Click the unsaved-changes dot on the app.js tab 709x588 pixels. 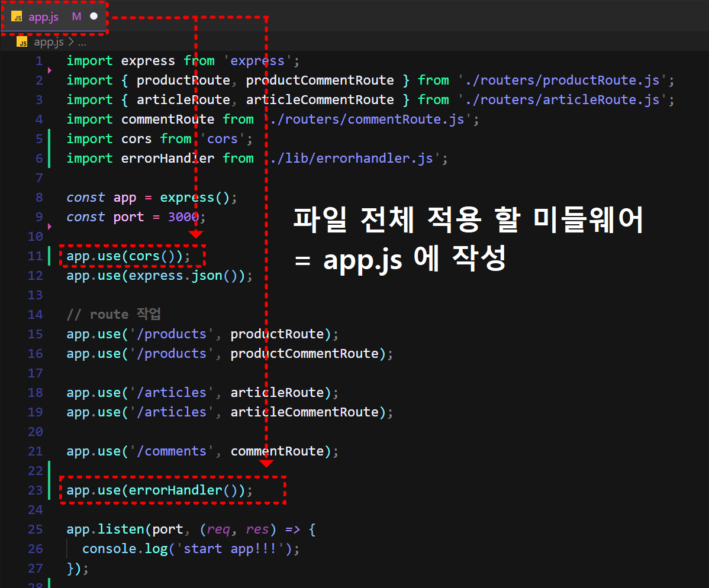coord(94,17)
